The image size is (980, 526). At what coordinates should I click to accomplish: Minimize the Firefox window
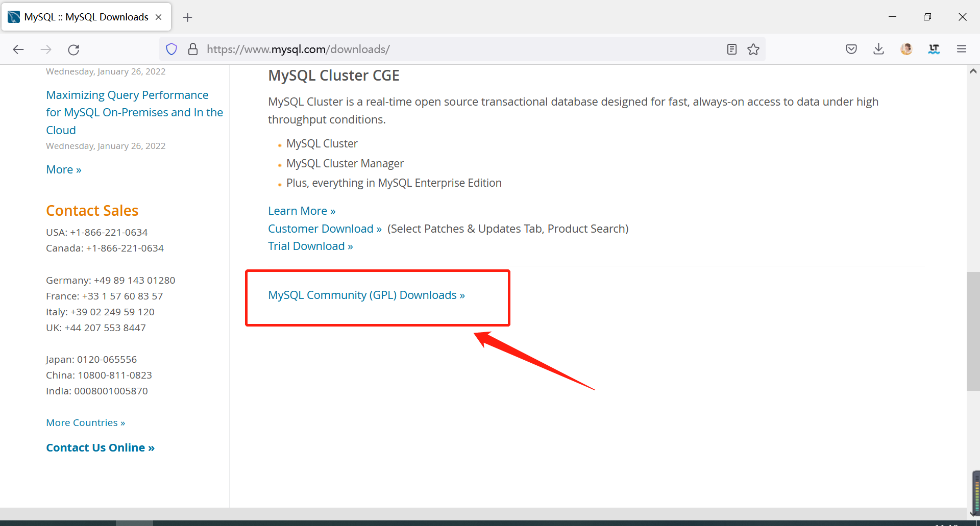click(x=892, y=17)
